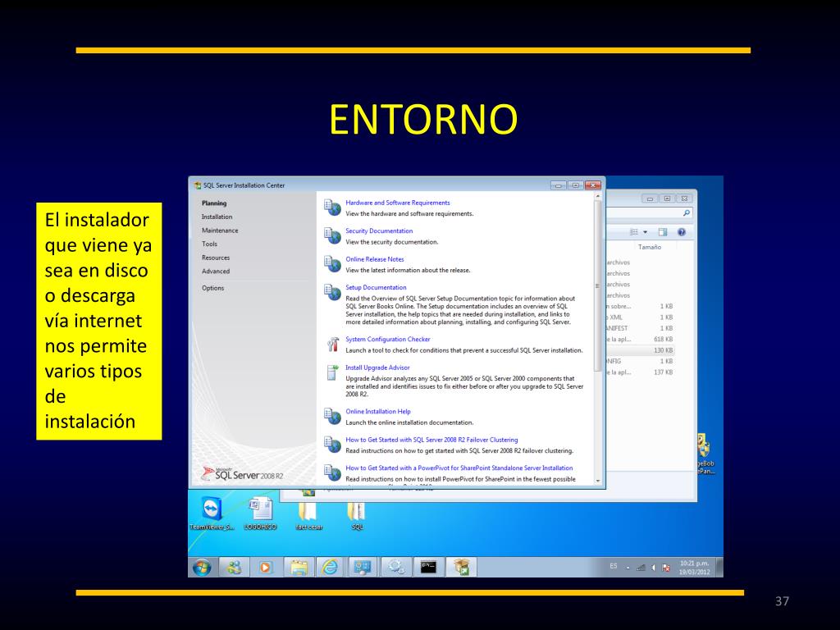Screen dimensions: 840x630
Task: Click the Action Center flag tray icon
Action: [x=666, y=568]
